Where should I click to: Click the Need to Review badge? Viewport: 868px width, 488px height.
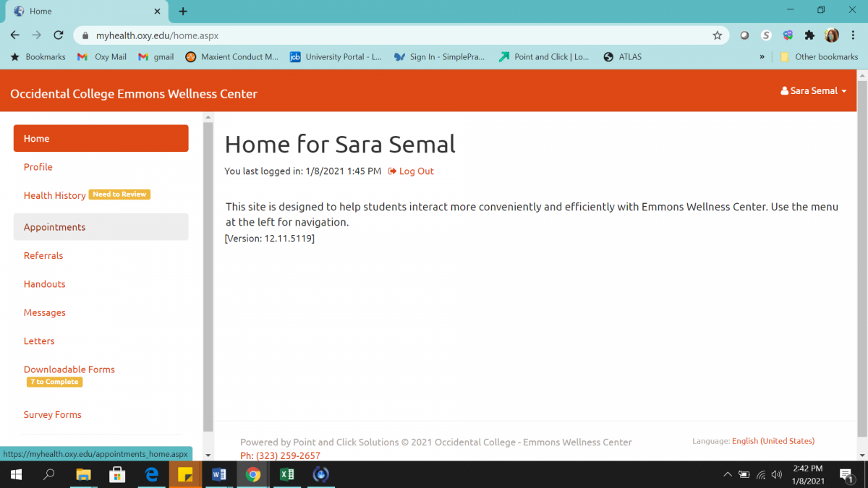coord(119,194)
